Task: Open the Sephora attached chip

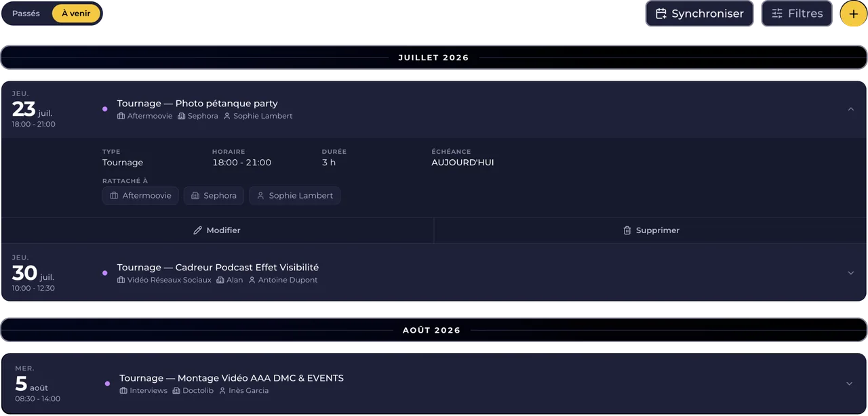Action: click(214, 196)
